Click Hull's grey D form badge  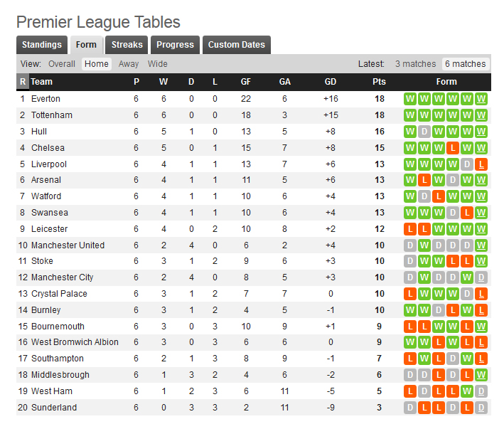(424, 132)
